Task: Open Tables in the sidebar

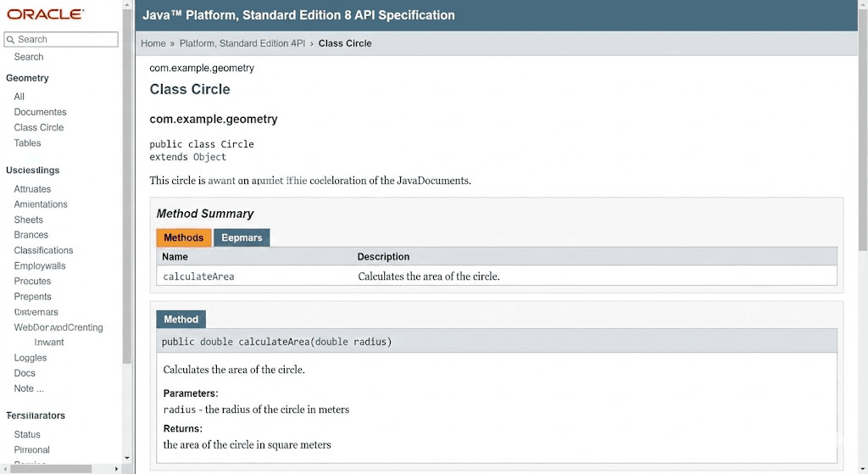Action: [27, 142]
